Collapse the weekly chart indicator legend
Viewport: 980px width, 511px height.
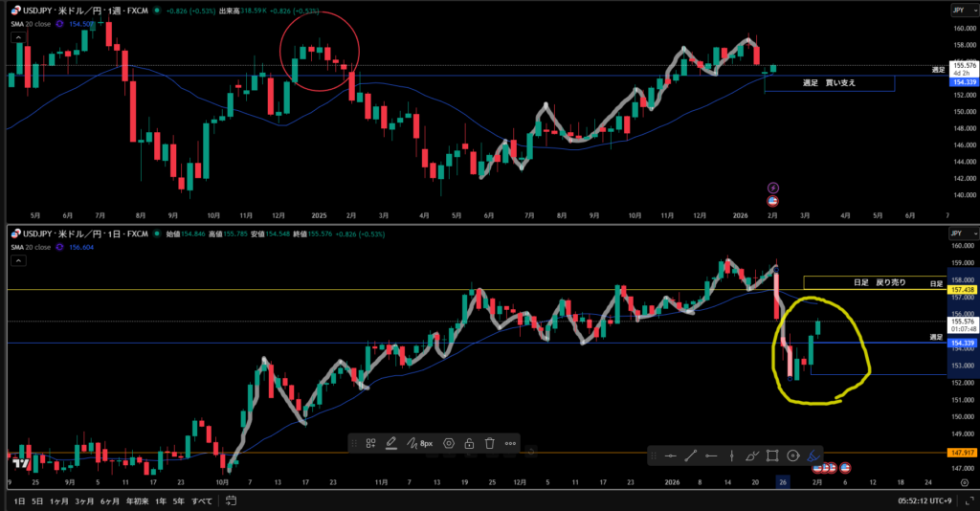[x=15, y=37]
